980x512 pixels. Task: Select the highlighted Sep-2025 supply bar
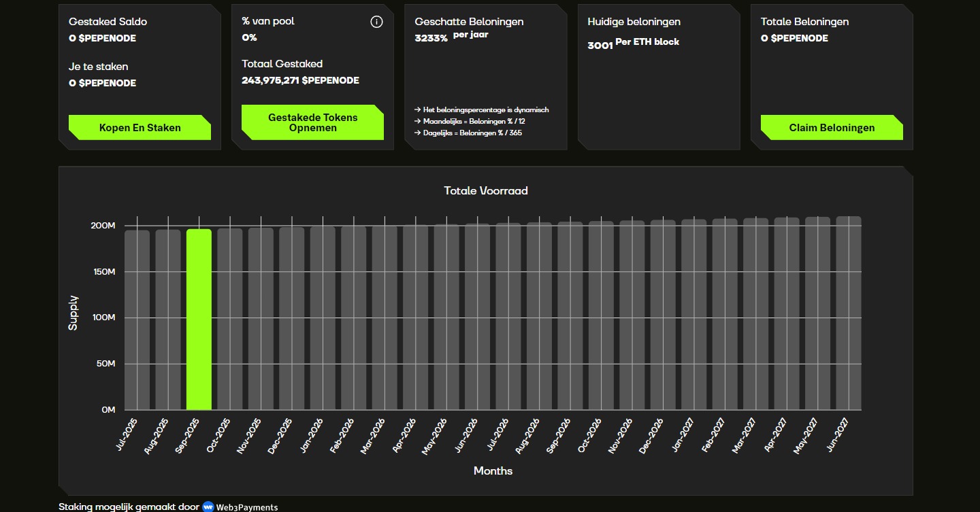tap(199, 320)
